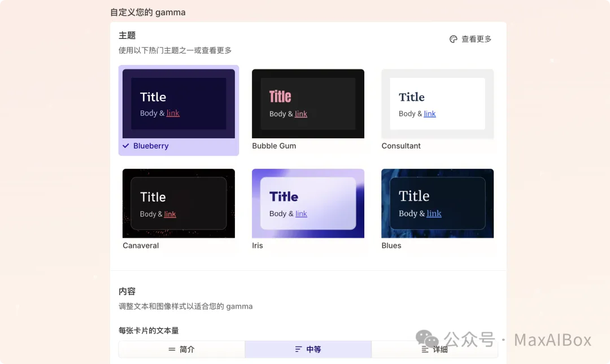Click the 每张卡片的文本量 label
The image size is (610, 364).
(x=149, y=331)
